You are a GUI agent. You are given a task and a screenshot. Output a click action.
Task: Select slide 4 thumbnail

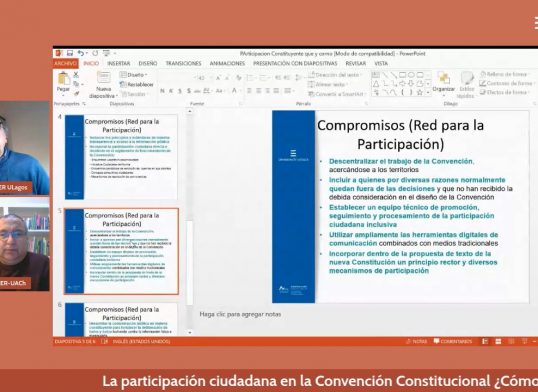coord(121,157)
